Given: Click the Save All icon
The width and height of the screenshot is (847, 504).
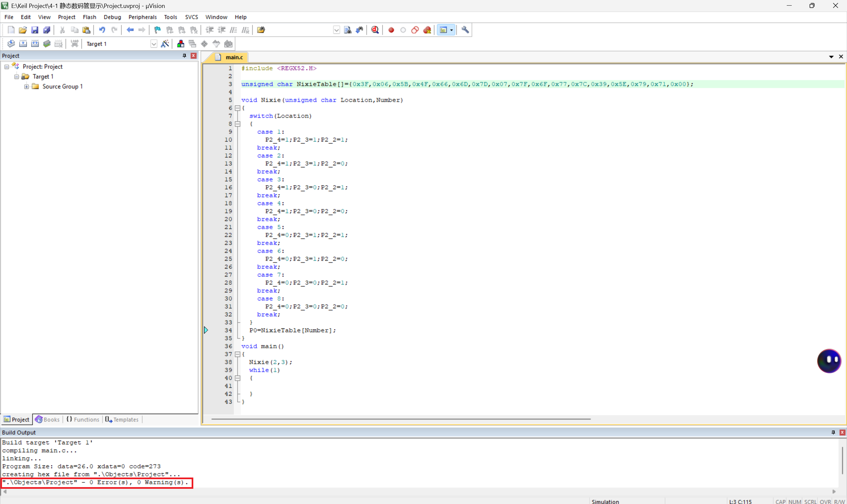Looking at the screenshot, I should point(47,30).
